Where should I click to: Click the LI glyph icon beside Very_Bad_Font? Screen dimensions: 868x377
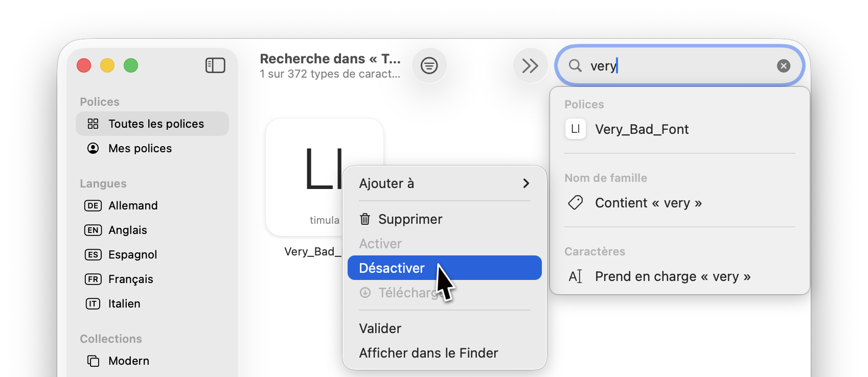point(575,129)
